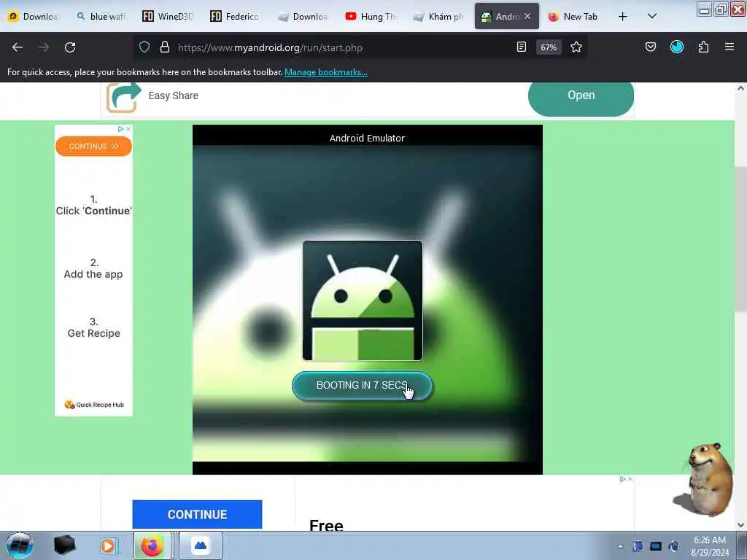Close the left sidebar ad with X
Image resolution: width=747 pixels, height=560 pixels.
(128, 129)
